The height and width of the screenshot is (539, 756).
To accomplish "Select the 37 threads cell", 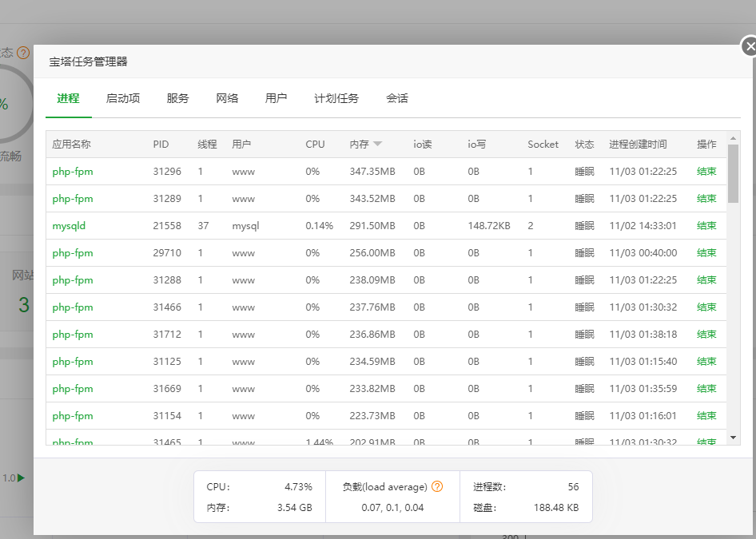I will (203, 225).
